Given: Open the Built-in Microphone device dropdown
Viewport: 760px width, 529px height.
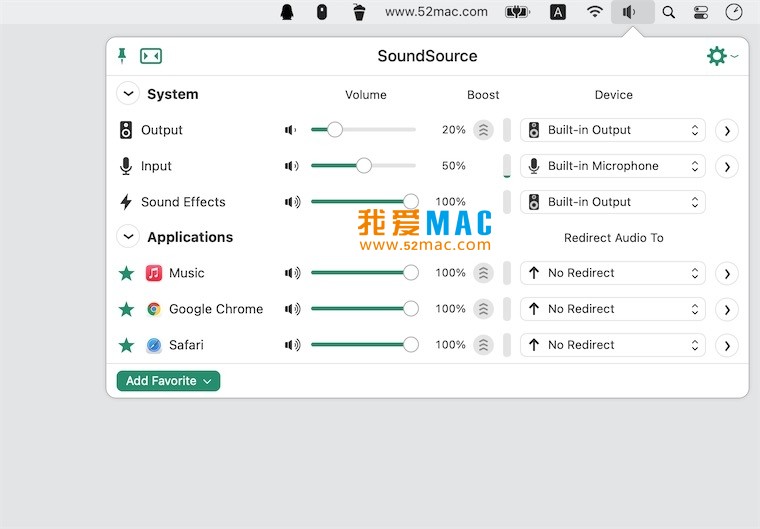Looking at the screenshot, I should 613,166.
